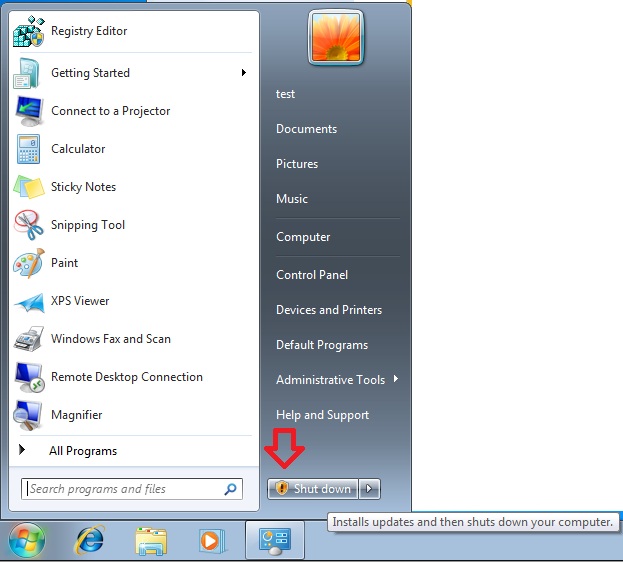Open the test user folder
The width and height of the screenshot is (623, 562).
[x=285, y=94]
